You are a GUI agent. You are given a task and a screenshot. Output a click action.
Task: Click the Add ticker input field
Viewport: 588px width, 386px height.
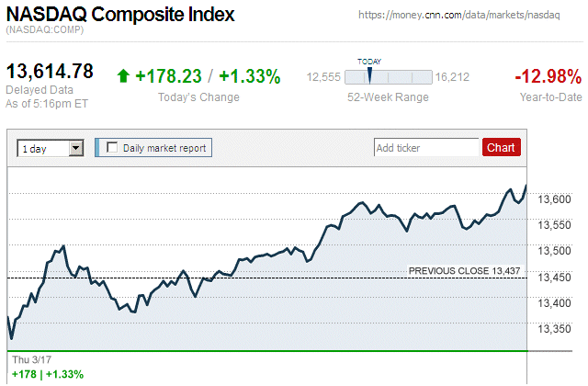(426, 147)
